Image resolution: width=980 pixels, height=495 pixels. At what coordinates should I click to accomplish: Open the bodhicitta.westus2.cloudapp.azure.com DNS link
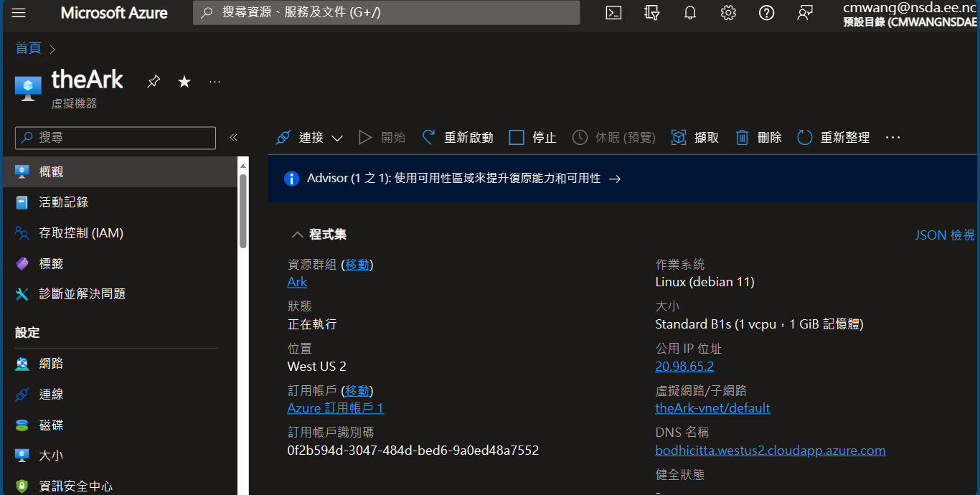(x=771, y=451)
